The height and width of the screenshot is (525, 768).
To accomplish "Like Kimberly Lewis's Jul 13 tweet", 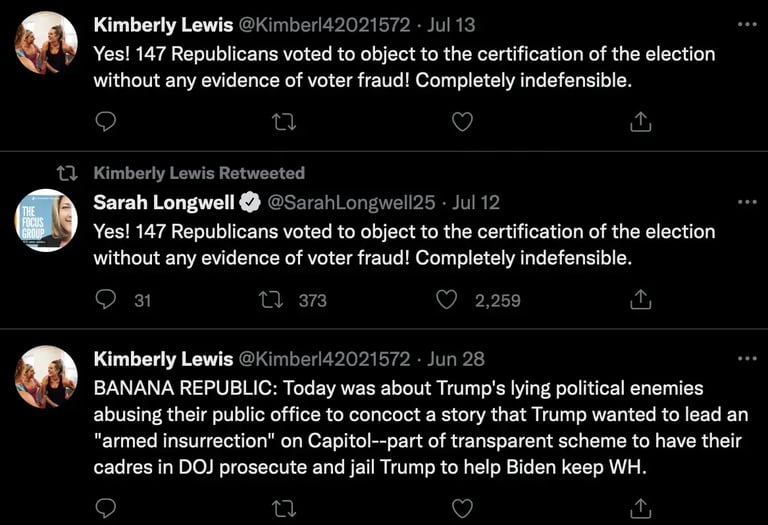I will pos(461,122).
